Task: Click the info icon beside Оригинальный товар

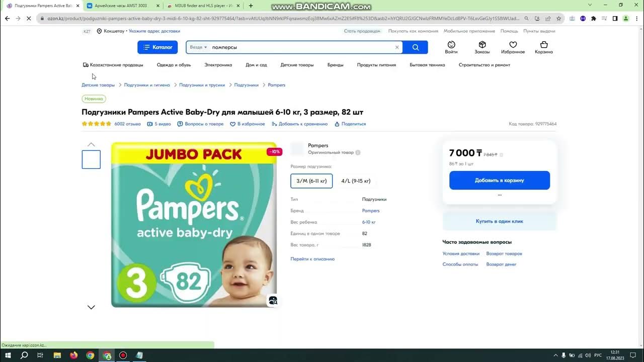Action: click(358, 152)
